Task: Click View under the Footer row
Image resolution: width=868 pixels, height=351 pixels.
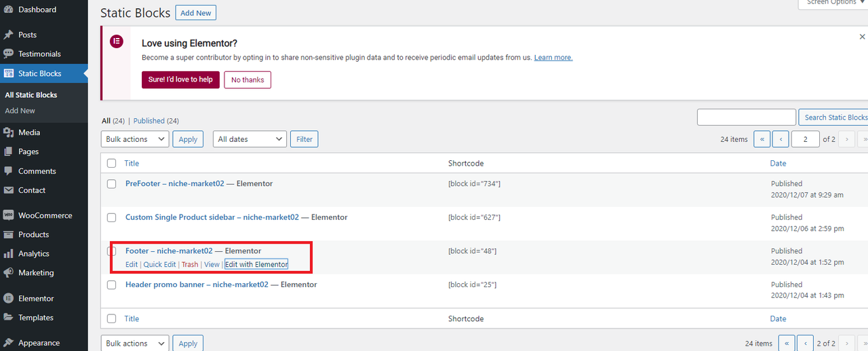Action: [212, 264]
